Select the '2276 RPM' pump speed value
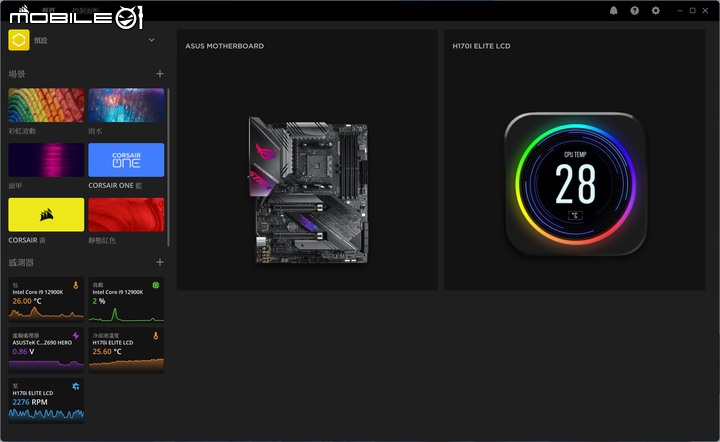 point(30,402)
